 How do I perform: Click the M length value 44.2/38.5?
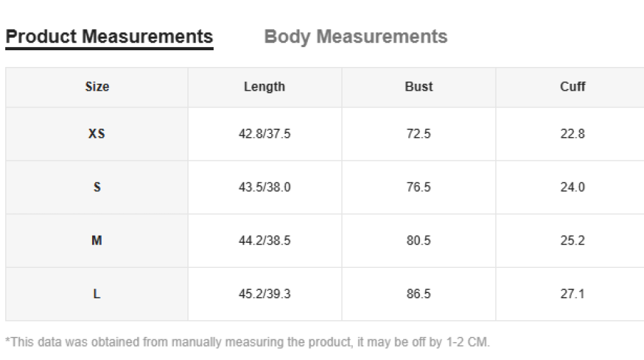(x=265, y=241)
